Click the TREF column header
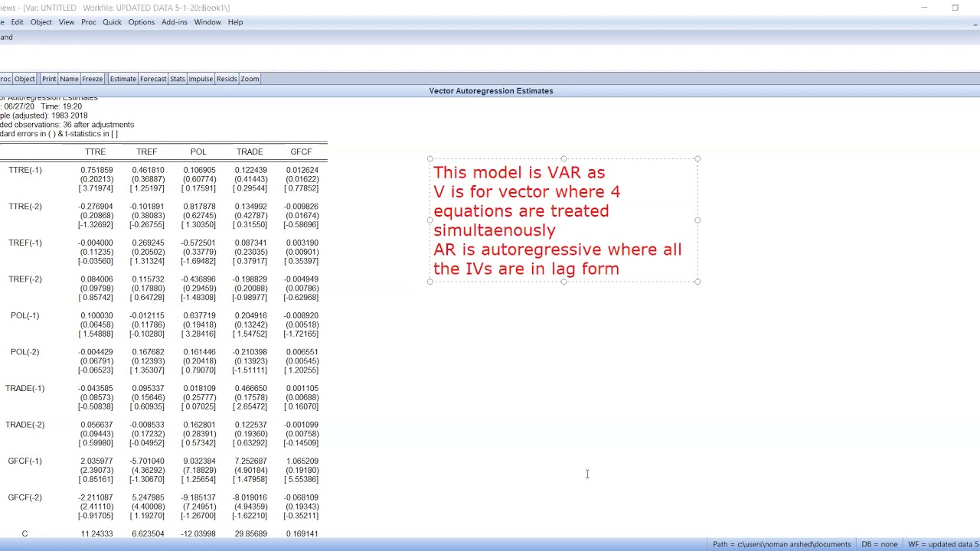Image resolution: width=980 pixels, height=551 pixels. click(x=147, y=152)
